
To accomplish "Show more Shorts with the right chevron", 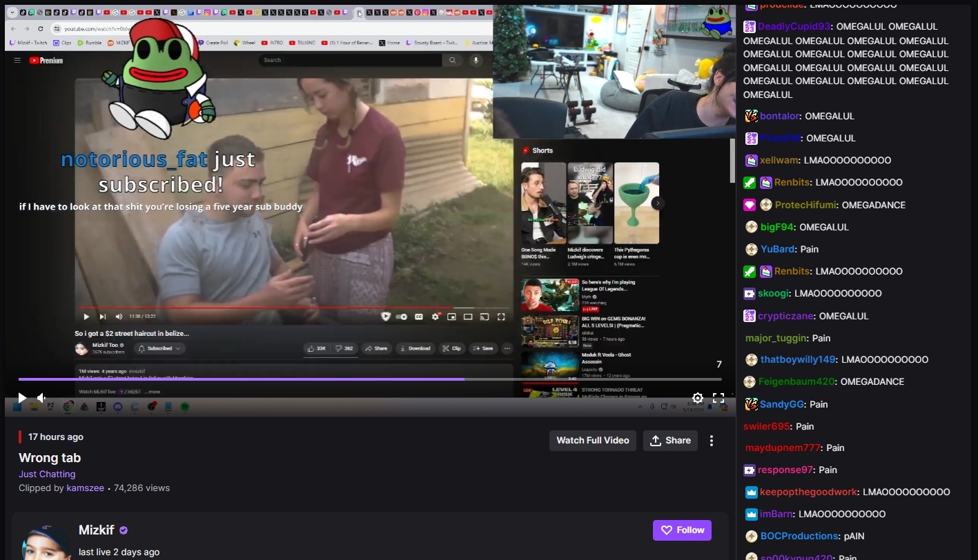I will [658, 203].
